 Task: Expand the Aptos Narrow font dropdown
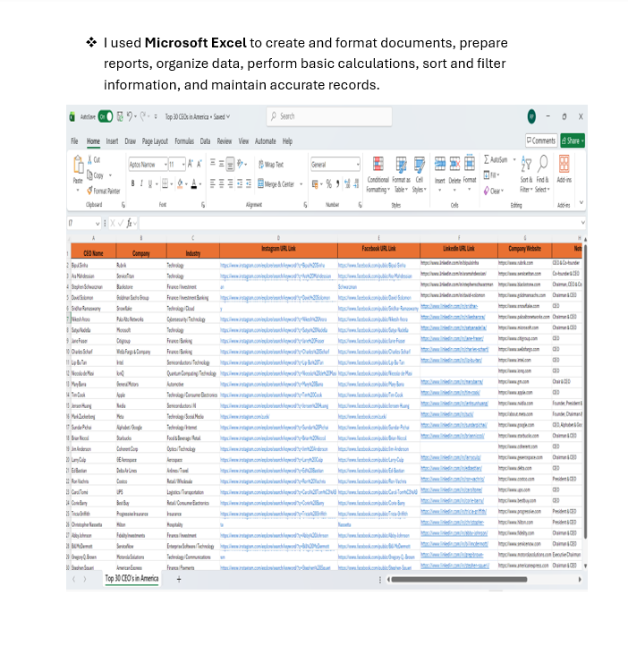(x=165, y=165)
